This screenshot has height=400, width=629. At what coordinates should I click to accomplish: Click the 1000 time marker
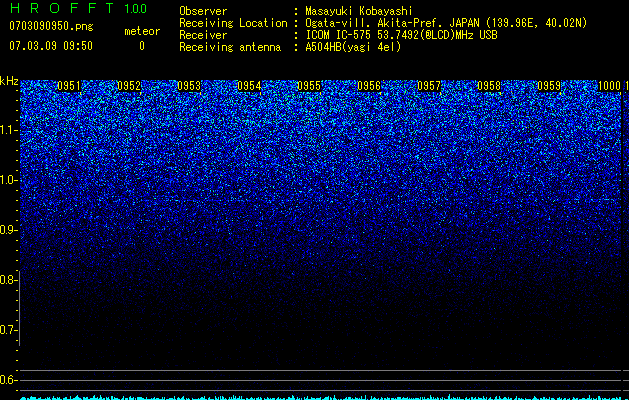click(x=609, y=86)
